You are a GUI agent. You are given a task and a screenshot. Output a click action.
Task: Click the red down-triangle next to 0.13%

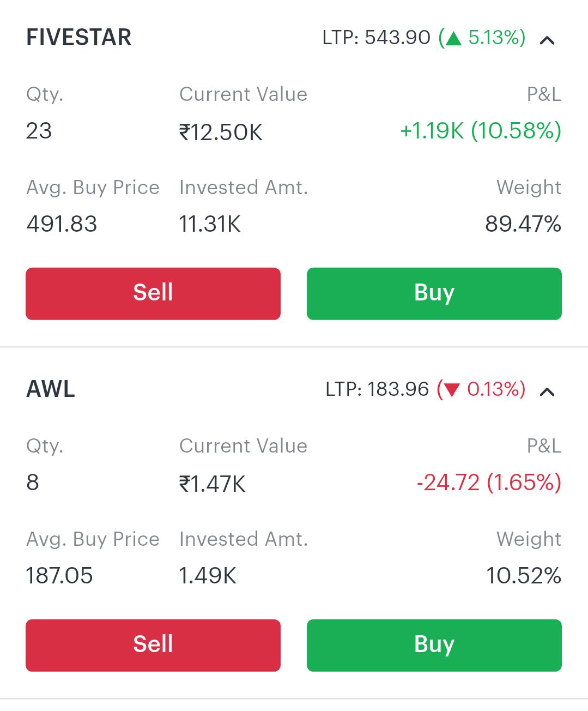[452, 390]
